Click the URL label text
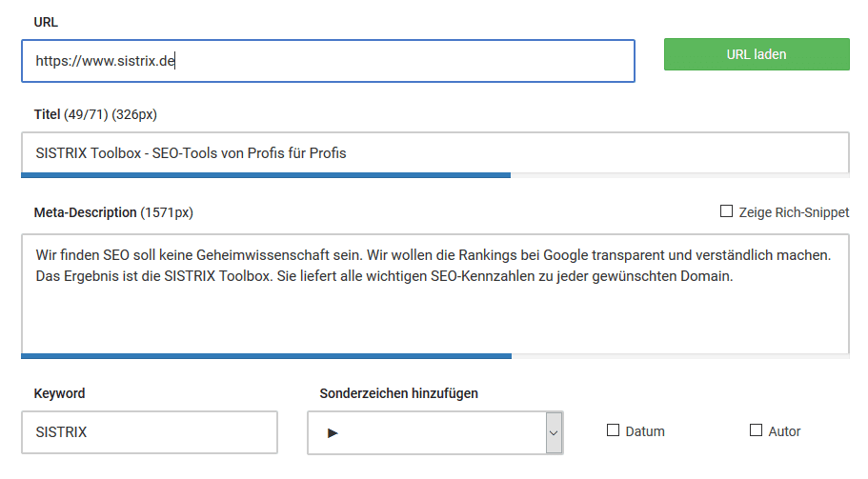 point(46,22)
